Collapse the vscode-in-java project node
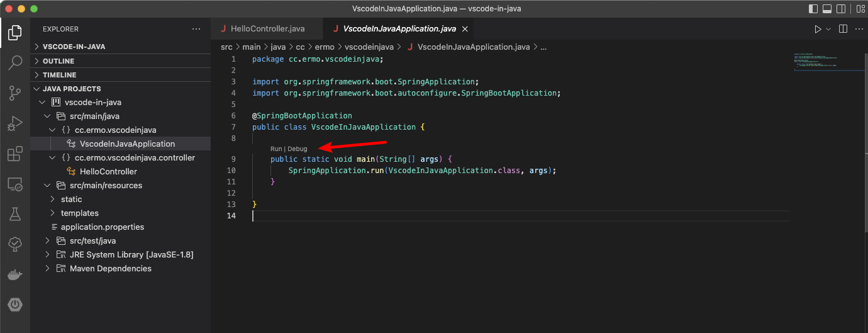Screen dimensions: 868x333 [42, 102]
